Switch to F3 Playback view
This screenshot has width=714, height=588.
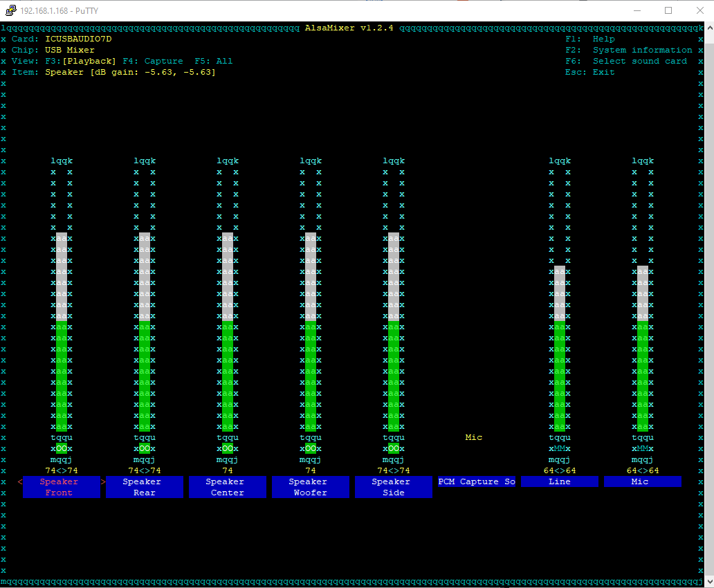80,61
